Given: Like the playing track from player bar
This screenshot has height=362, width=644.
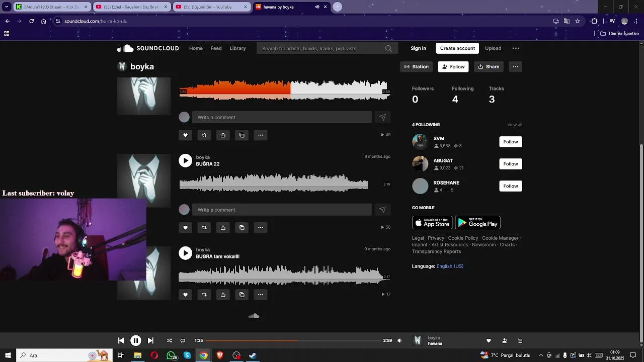Looking at the screenshot, I should 488,340.
